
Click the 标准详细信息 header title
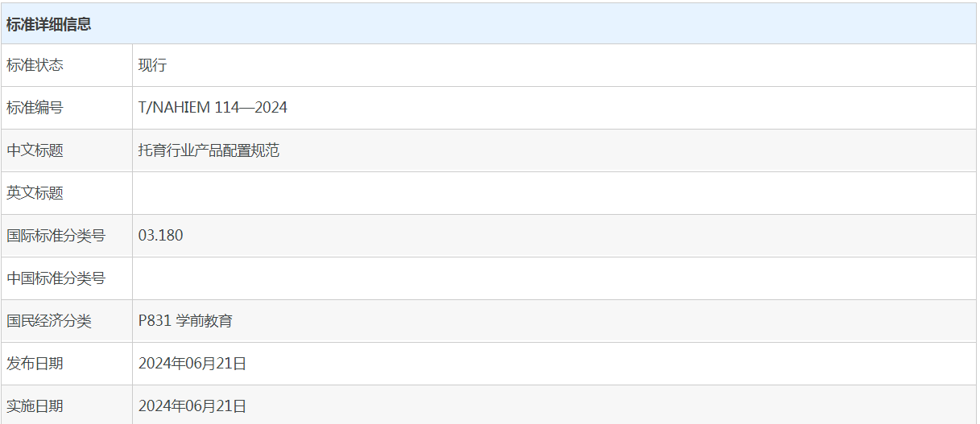click(x=49, y=24)
